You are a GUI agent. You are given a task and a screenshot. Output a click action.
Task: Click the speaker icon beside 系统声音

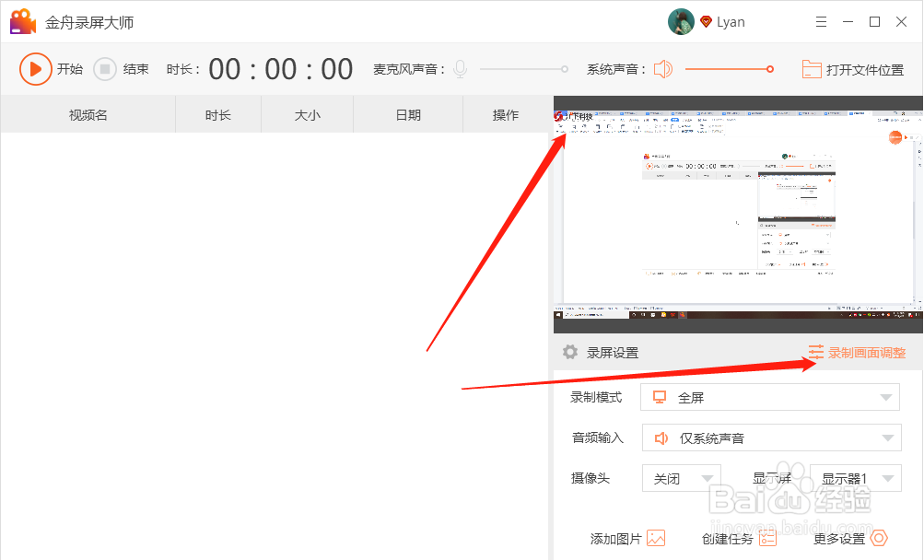coord(662,68)
